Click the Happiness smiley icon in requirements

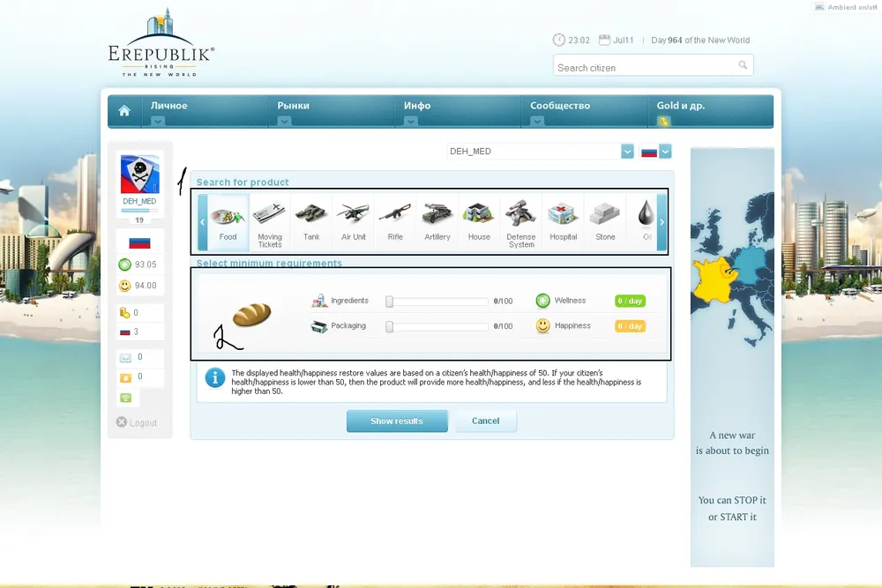click(x=542, y=325)
